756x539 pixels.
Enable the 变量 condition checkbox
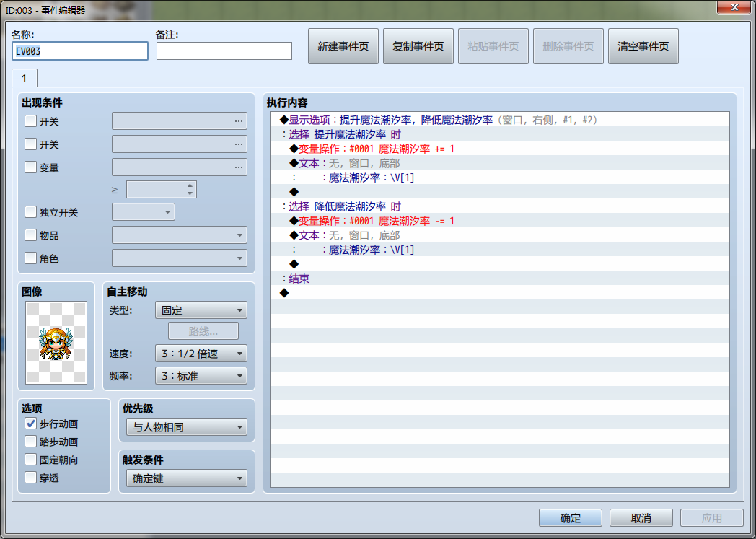click(x=30, y=167)
